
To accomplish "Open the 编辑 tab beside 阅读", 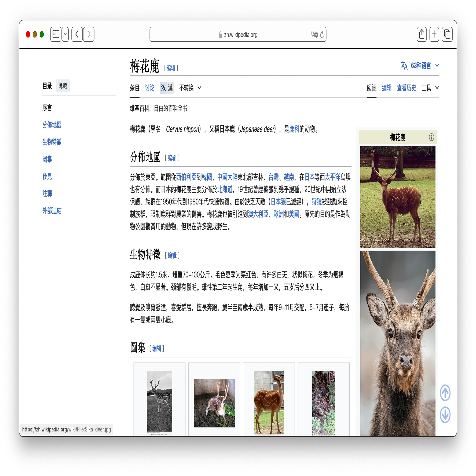I will (387, 88).
